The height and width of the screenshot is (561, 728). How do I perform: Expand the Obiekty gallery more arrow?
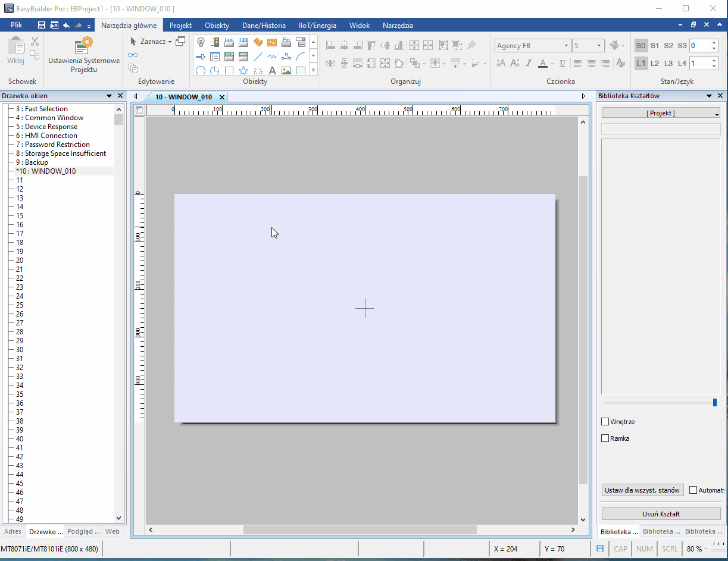point(313,70)
